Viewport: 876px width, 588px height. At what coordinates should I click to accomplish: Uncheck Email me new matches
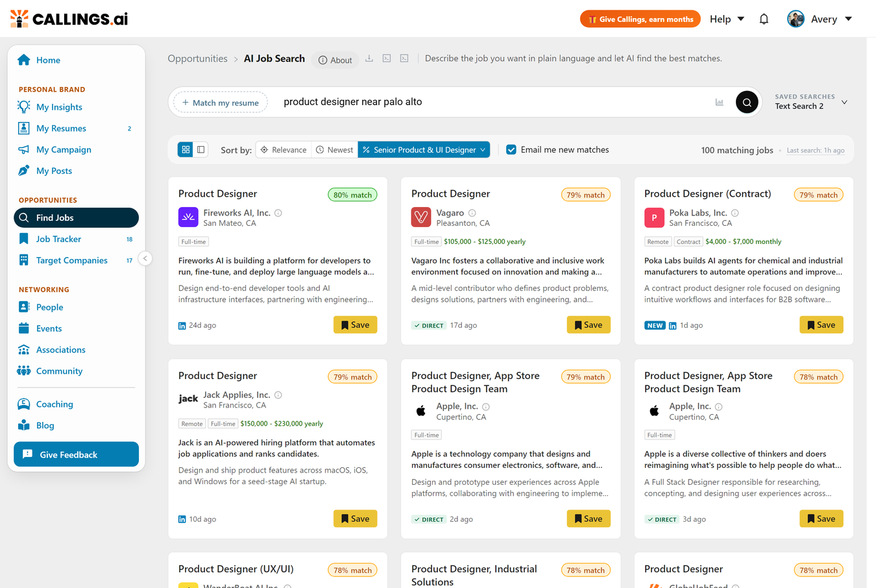tap(511, 149)
